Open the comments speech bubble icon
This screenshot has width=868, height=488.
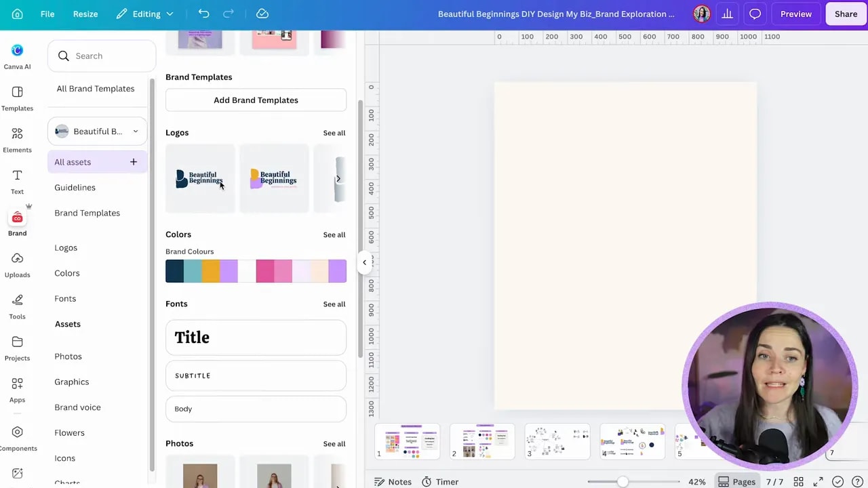(755, 14)
